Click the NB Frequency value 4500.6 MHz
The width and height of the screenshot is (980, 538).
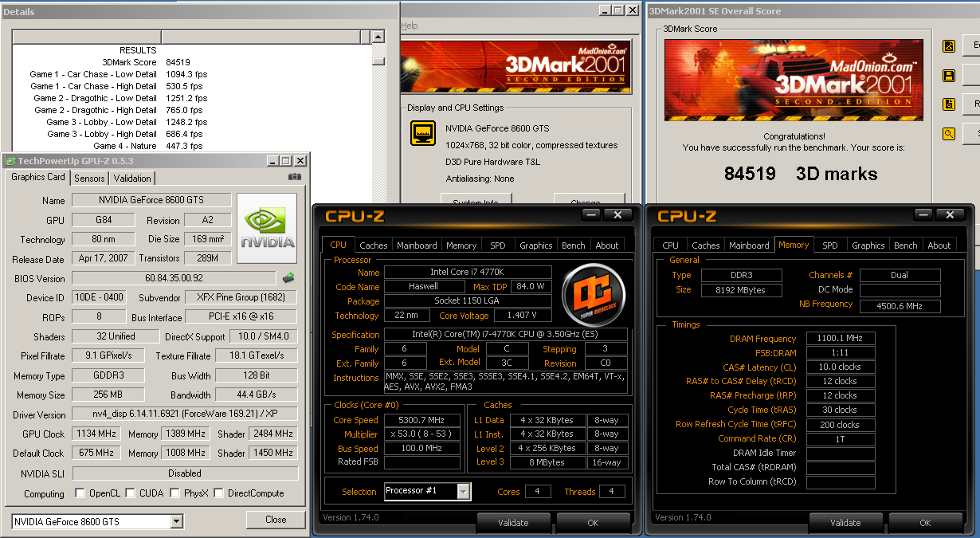click(x=900, y=305)
